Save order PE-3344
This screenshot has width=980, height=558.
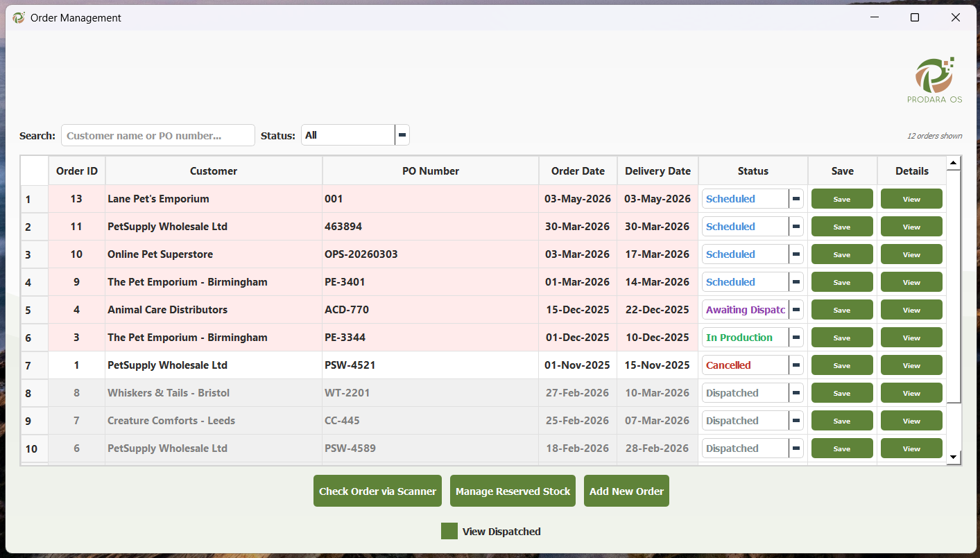pos(842,338)
